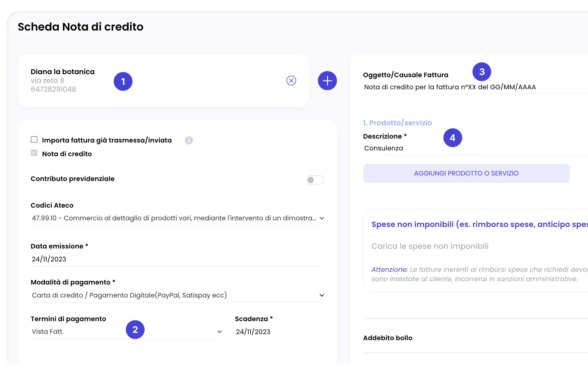
Task: Click Aggiungi prodotto o servizio button
Action: [x=466, y=173]
